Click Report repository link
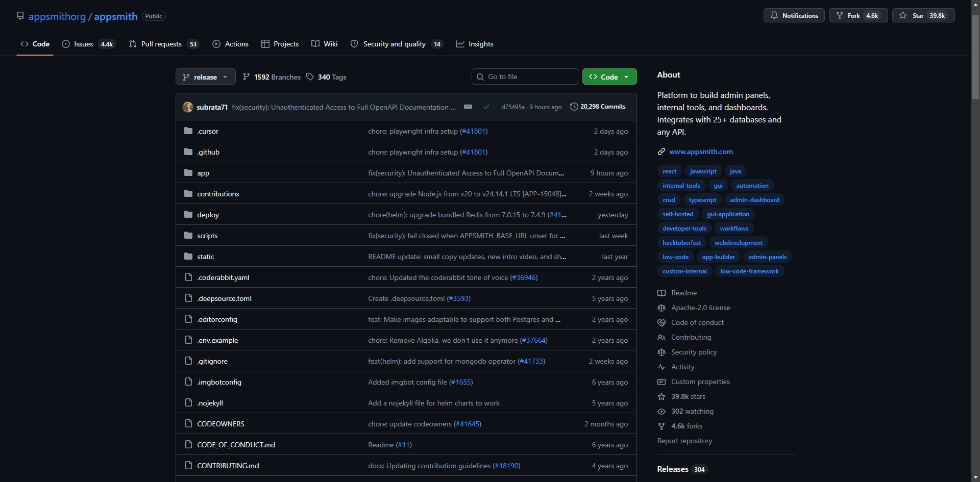 pyautogui.click(x=684, y=441)
